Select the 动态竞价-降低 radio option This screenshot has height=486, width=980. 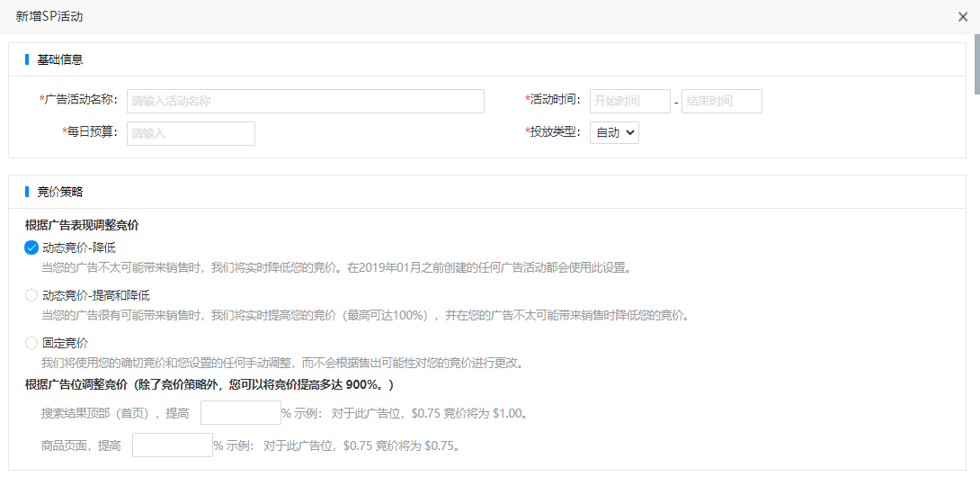click(31, 247)
